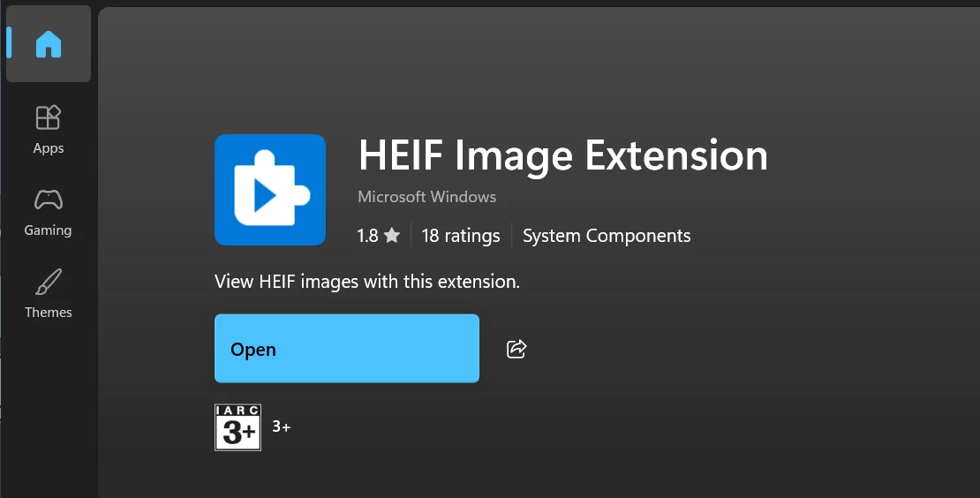The height and width of the screenshot is (498, 980).
Task: Select the Gaming controller icon
Action: click(49, 200)
